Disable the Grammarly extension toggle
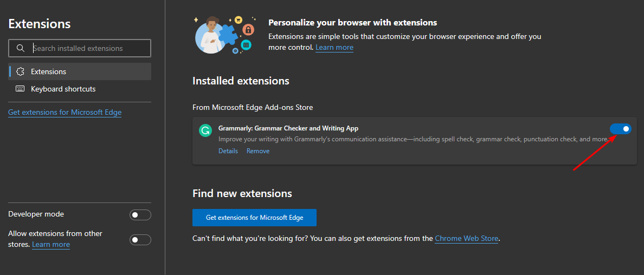Image resolution: width=644 pixels, height=275 pixels. tap(621, 129)
